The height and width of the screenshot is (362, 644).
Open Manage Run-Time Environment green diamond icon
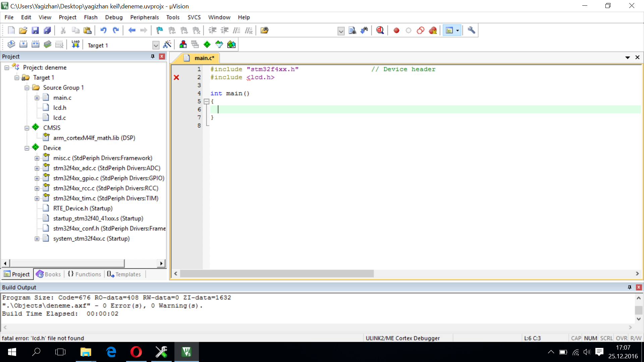point(207,45)
